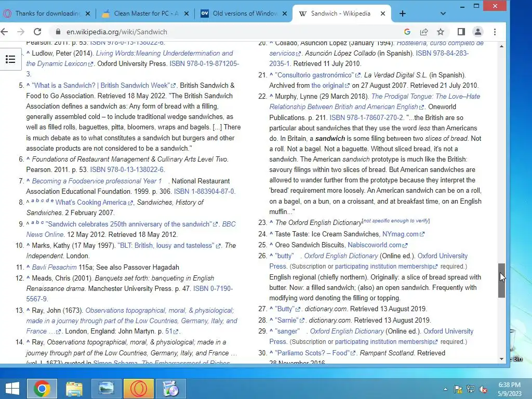Open the share page icon

[424, 32]
